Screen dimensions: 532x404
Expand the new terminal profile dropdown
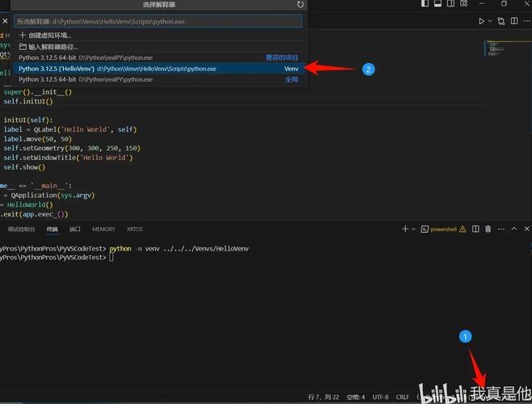(413, 229)
